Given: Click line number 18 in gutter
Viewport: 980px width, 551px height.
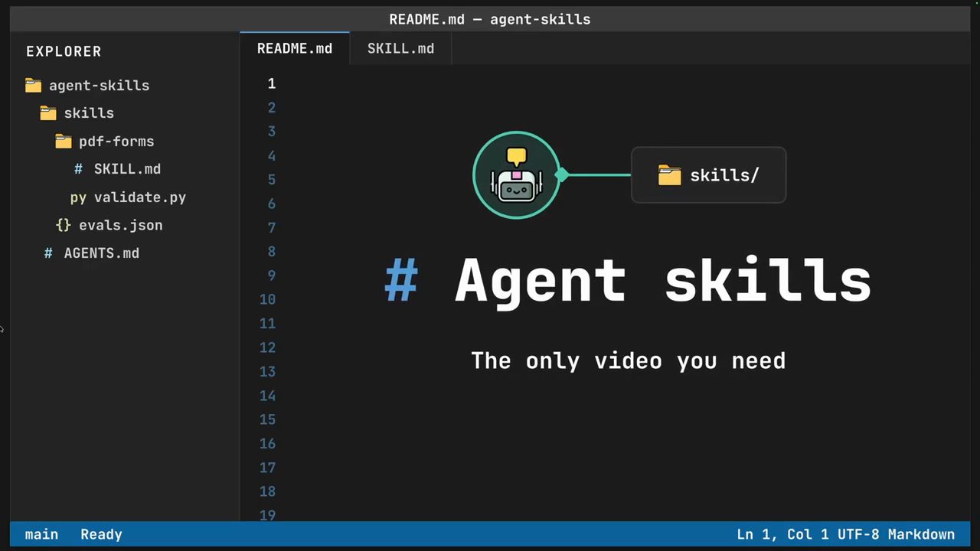Looking at the screenshot, I should (x=267, y=491).
